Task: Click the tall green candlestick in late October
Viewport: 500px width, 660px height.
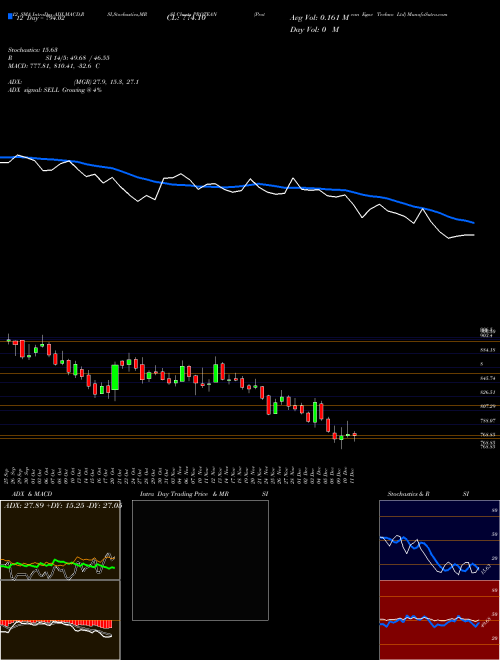Action: pos(115,378)
